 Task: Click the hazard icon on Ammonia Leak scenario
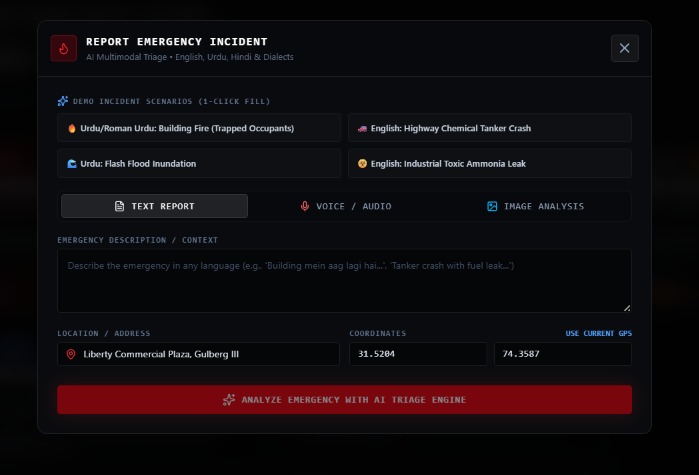362,164
